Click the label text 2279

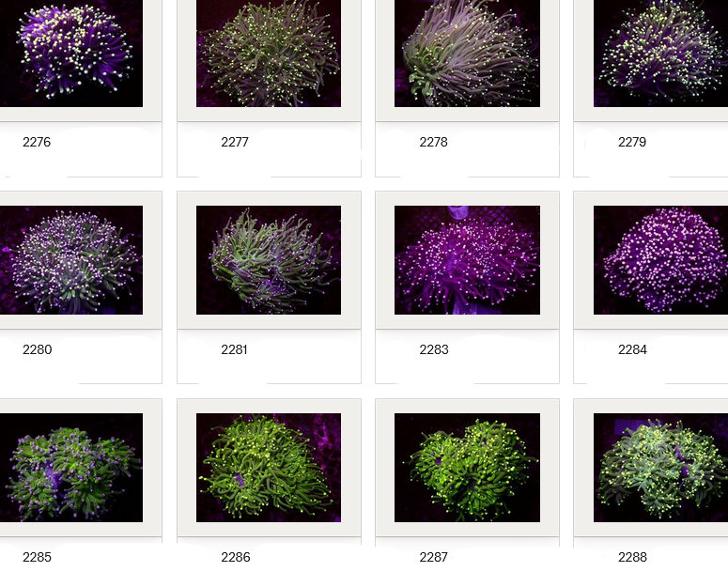tap(632, 142)
